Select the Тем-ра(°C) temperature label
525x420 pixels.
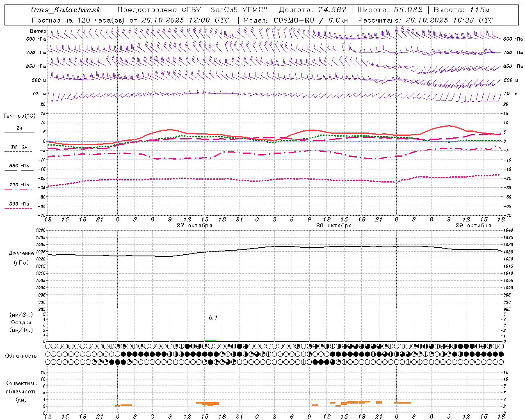[x=19, y=116]
